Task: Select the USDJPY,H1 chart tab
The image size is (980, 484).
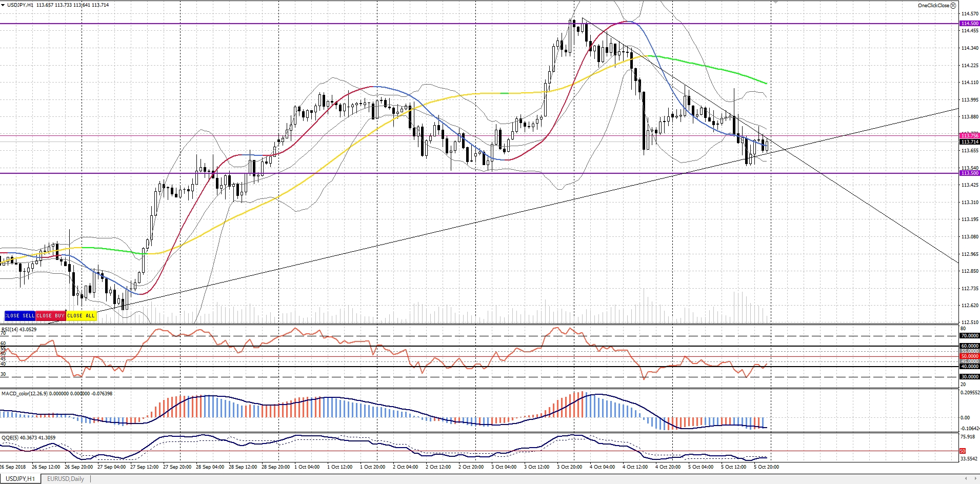Action: [20, 479]
